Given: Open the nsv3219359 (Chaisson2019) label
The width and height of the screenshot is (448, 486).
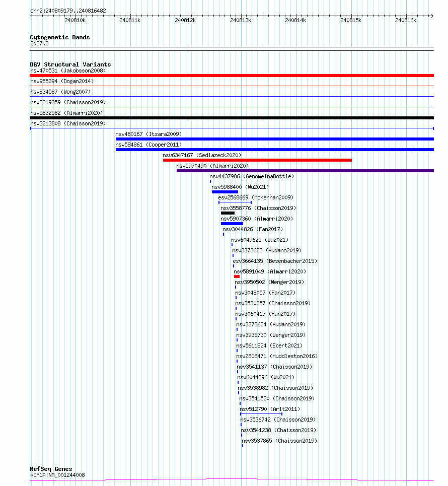Looking at the screenshot, I should click(x=68, y=102).
